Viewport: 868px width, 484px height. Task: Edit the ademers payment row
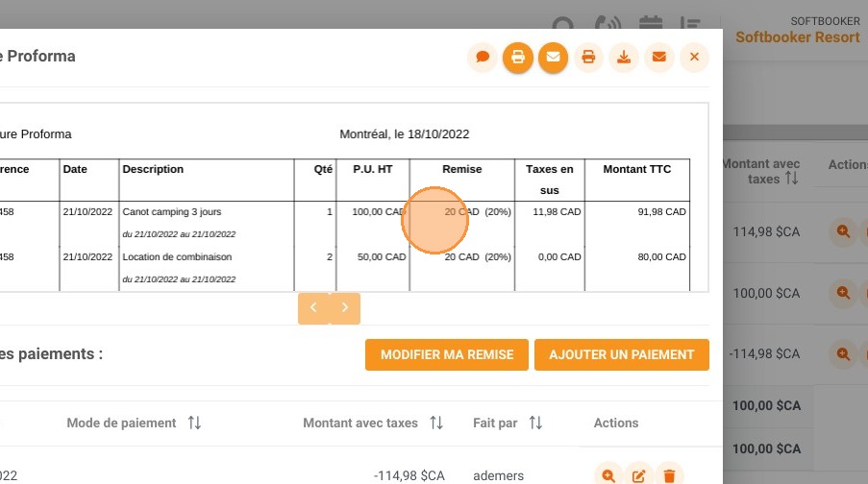point(639,475)
